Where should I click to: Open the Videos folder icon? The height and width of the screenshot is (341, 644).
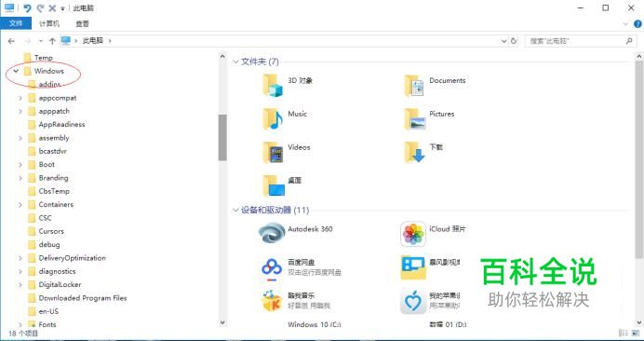[x=273, y=152]
